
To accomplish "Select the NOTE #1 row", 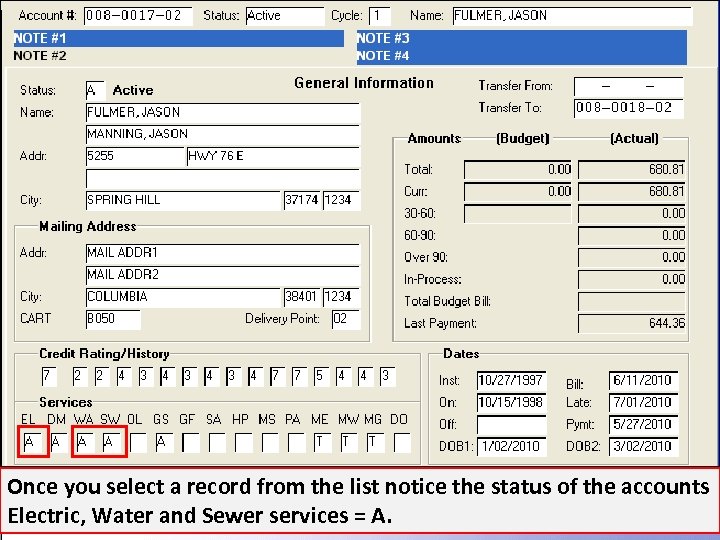I will tap(179, 38).
